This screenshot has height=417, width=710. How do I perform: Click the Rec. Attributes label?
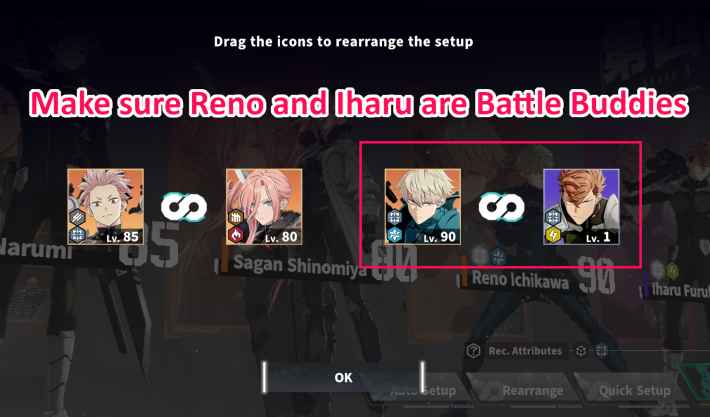click(525, 351)
